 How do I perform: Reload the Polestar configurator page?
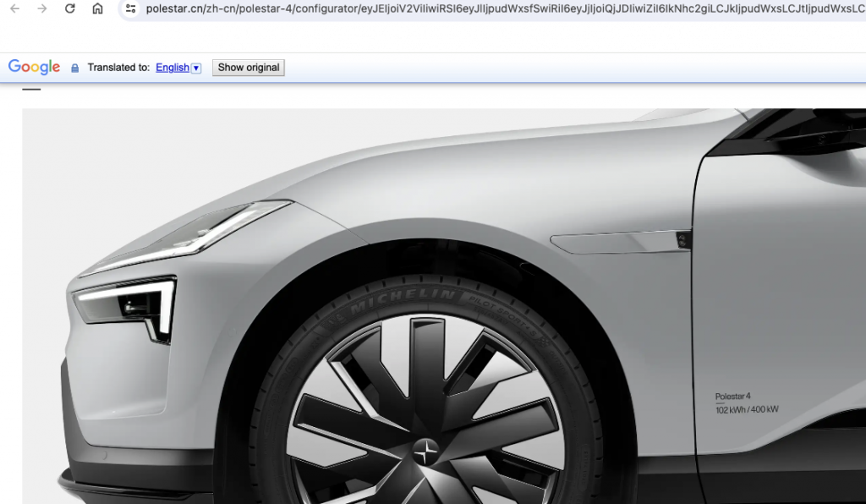point(70,8)
